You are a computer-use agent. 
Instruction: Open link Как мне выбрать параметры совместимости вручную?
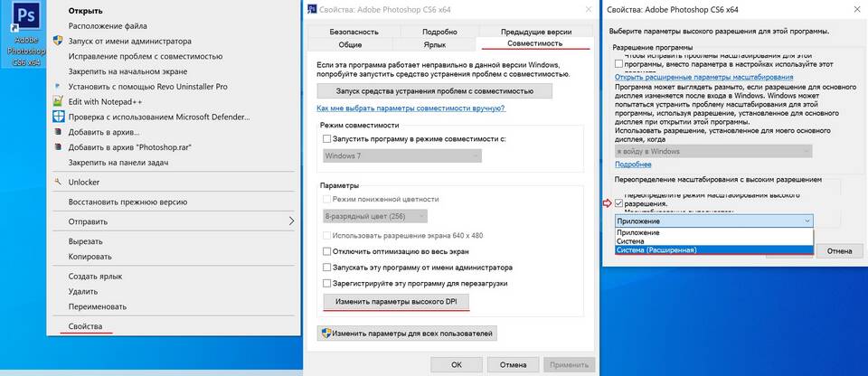[x=410, y=108]
